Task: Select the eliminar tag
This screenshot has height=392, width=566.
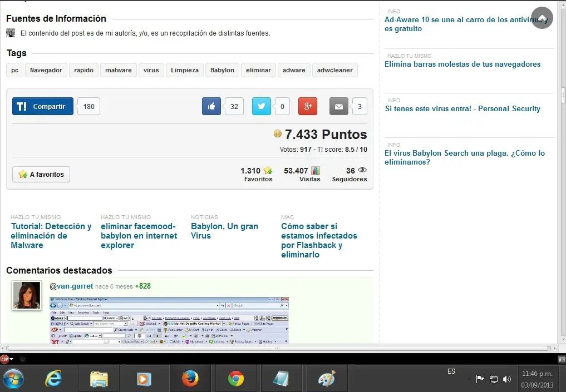Action: [258, 70]
